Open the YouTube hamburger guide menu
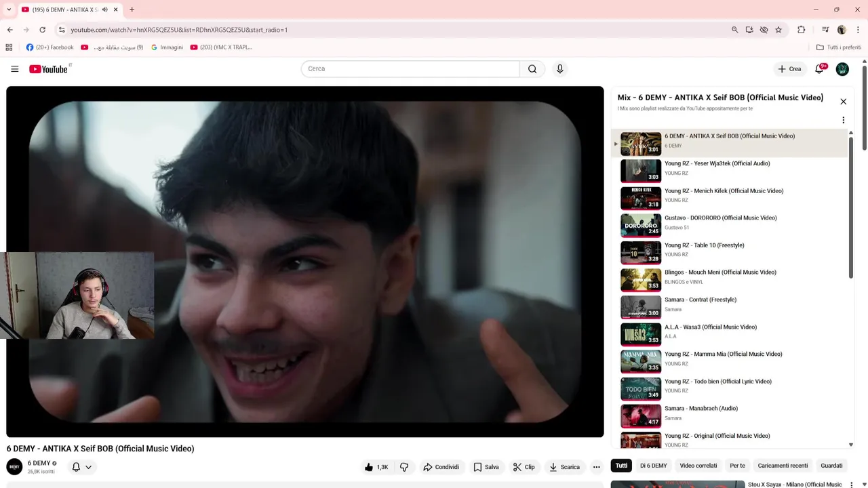This screenshot has width=868, height=488. point(14,68)
